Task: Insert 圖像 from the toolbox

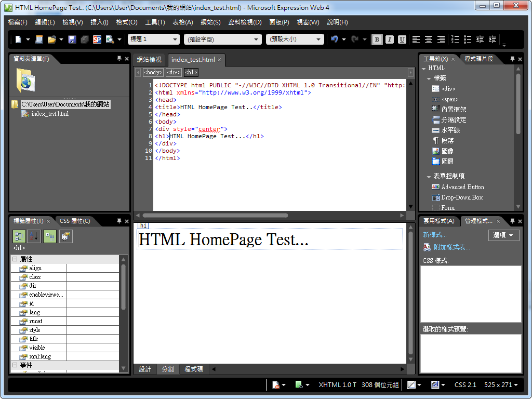Action: point(443,151)
